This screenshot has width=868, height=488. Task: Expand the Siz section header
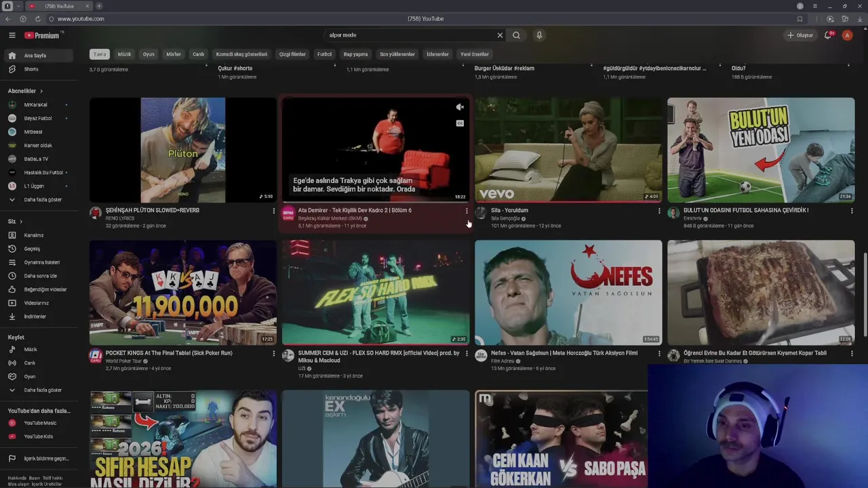click(x=15, y=222)
